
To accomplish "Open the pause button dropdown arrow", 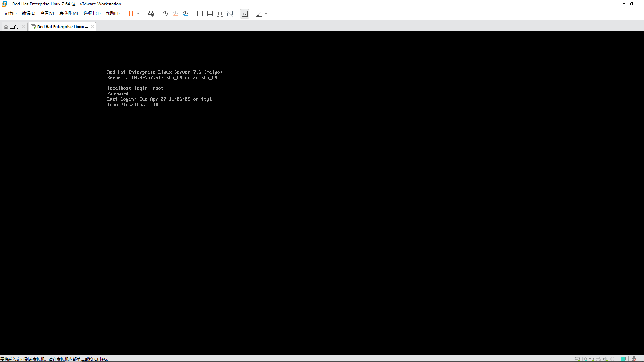I will point(138,14).
